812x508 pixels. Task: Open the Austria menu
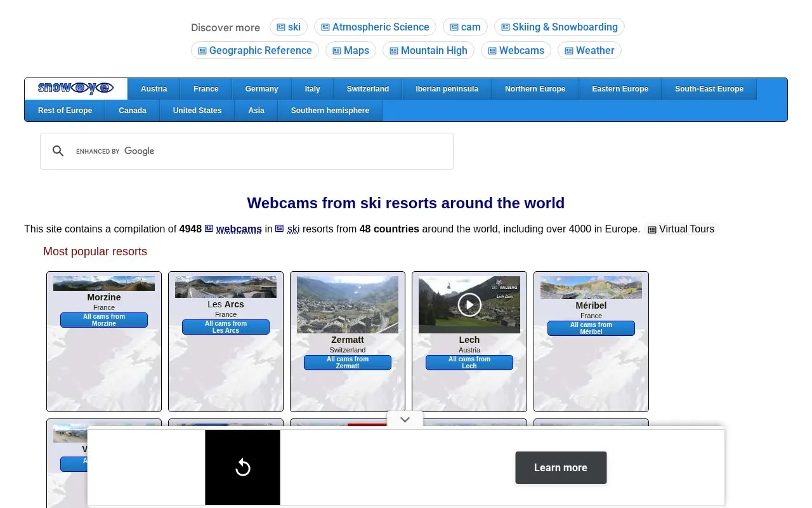click(x=154, y=89)
